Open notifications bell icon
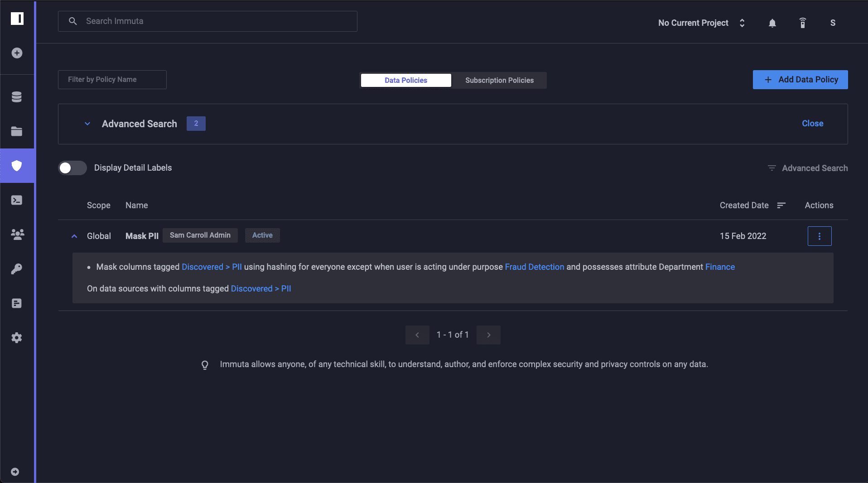 coord(772,23)
